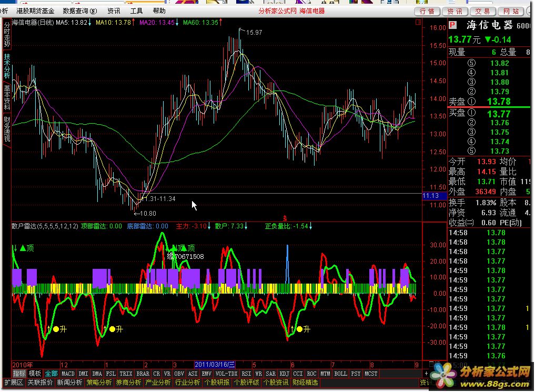Click the 资讯 button at top right
This screenshot has height=392, width=535.
coord(455,11)
